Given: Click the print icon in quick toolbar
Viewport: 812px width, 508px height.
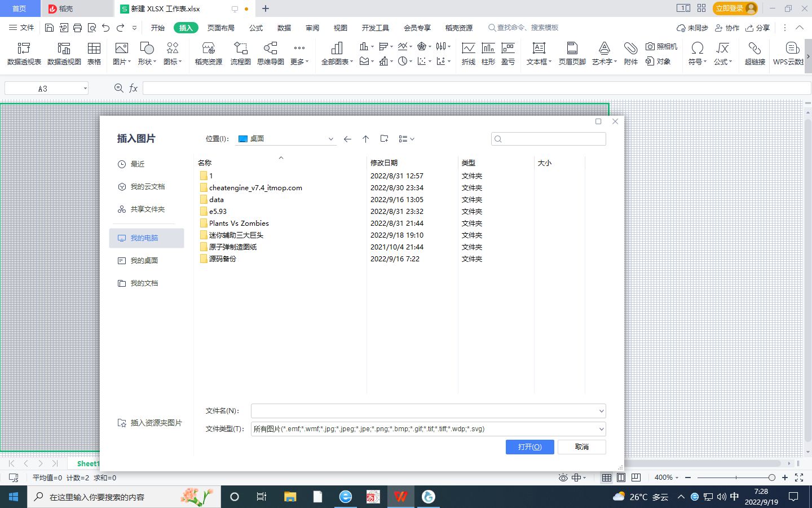Looking at the screenshot, I should [x=77, y=28].
